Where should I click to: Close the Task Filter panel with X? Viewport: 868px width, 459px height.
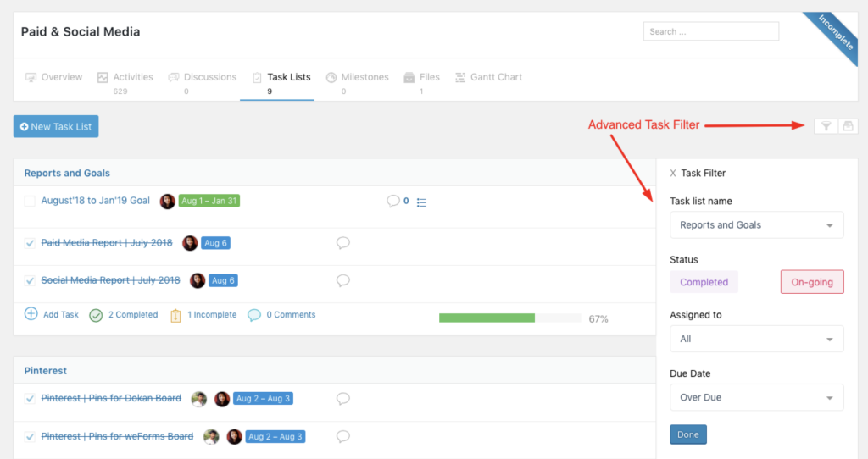[672, 173]
